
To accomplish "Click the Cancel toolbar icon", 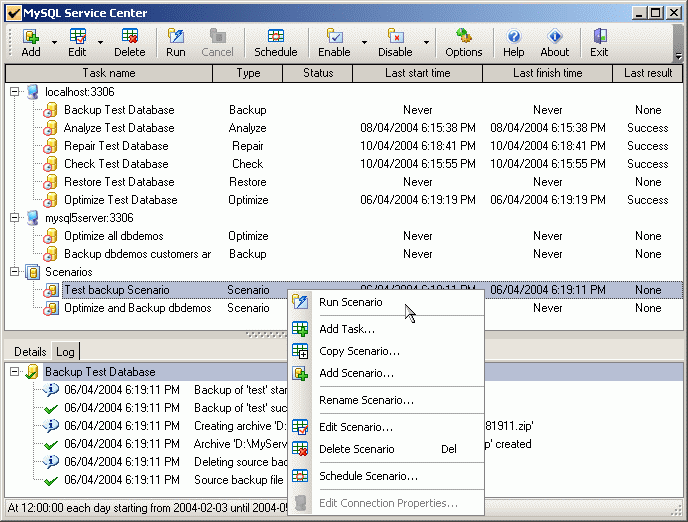I will pos(218,36).
